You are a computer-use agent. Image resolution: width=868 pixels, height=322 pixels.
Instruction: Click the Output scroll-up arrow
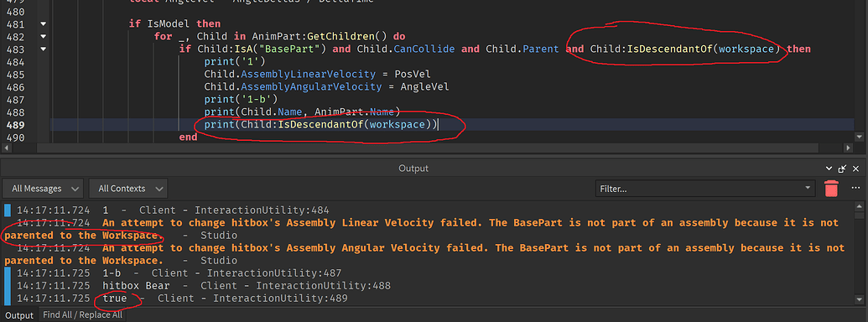tap(859, 205)
